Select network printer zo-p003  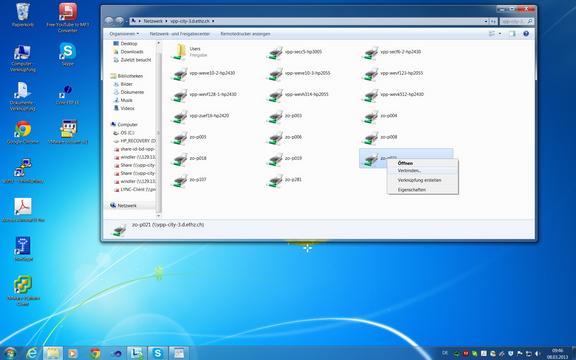[x=285, y=116]
